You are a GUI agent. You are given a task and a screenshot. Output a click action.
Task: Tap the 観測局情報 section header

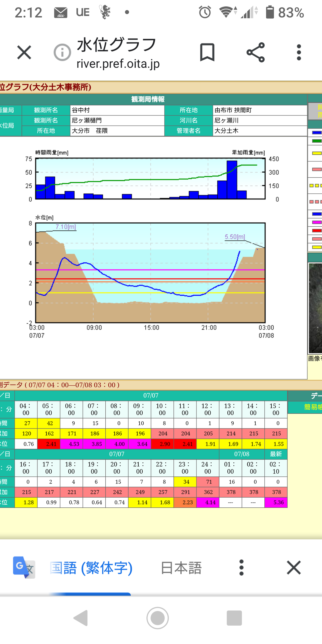pos(148,99)
